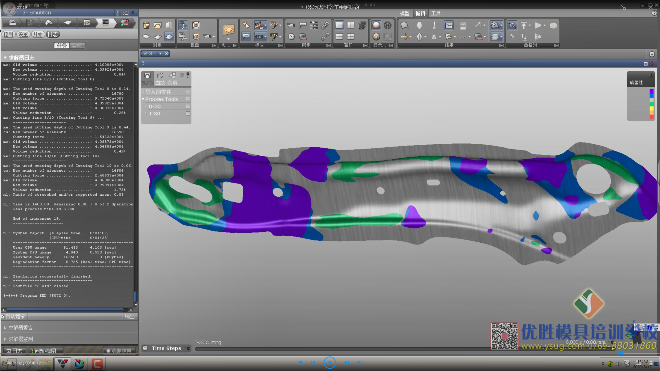The width and height of the screenshot is (660, 371).
Task: Click the pin icon on the tools panel
Action: coord(188,75)
